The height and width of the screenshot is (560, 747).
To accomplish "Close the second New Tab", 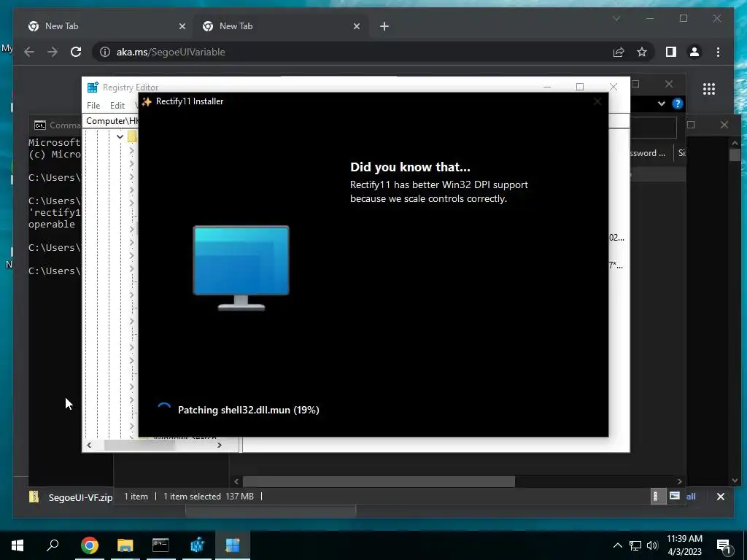I will 356,26.
